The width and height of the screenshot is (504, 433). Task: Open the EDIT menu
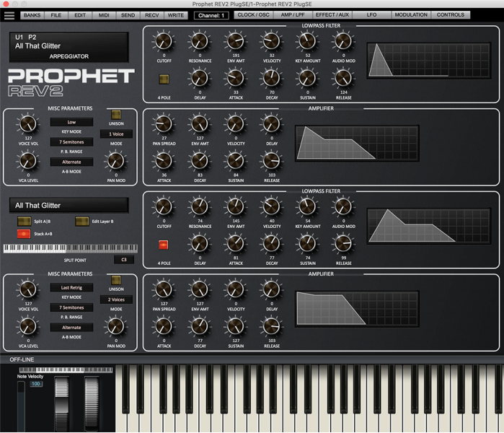(80, 15)
